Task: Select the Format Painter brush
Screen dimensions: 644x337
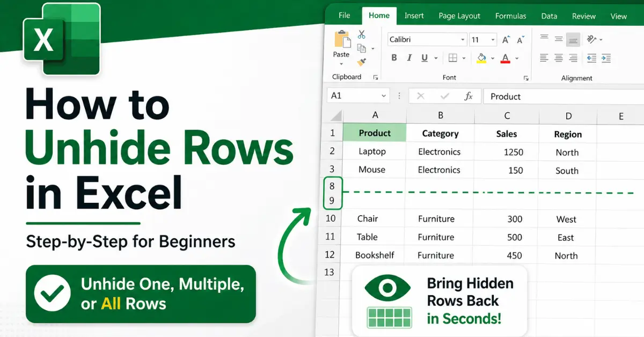Action: pyautogui.click(x=362, y=62)
